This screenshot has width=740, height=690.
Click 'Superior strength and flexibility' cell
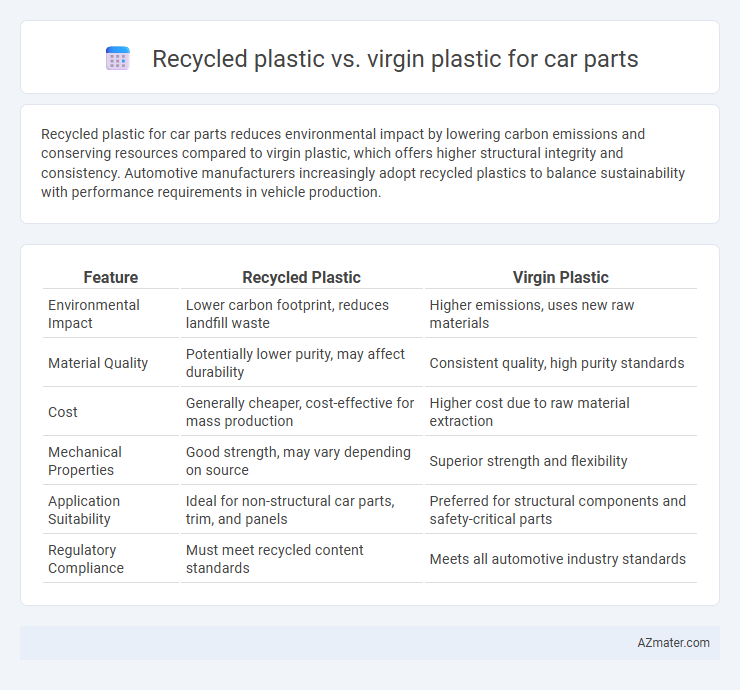(528, 461)
